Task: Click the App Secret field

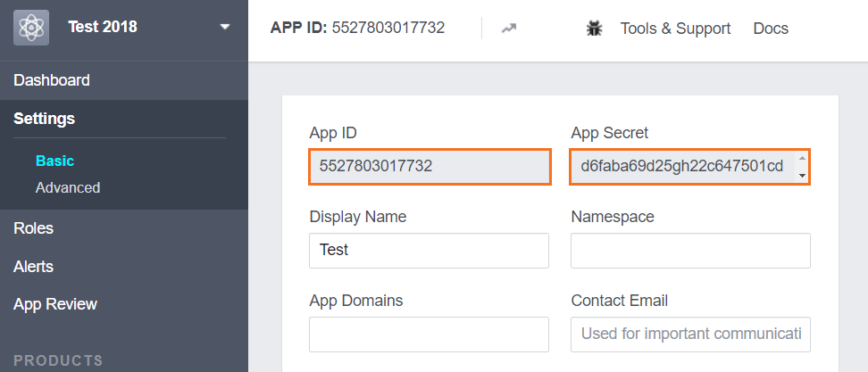Action: (683, 167)
